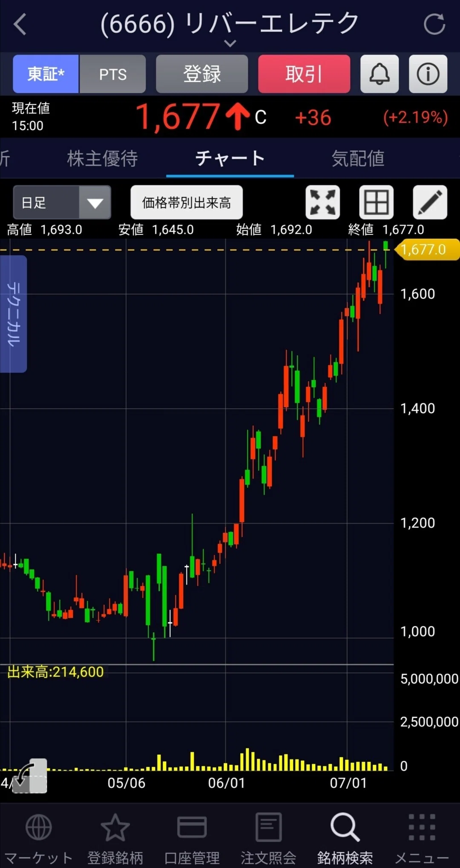Expand the テクニカル side panel

point(13,314)
